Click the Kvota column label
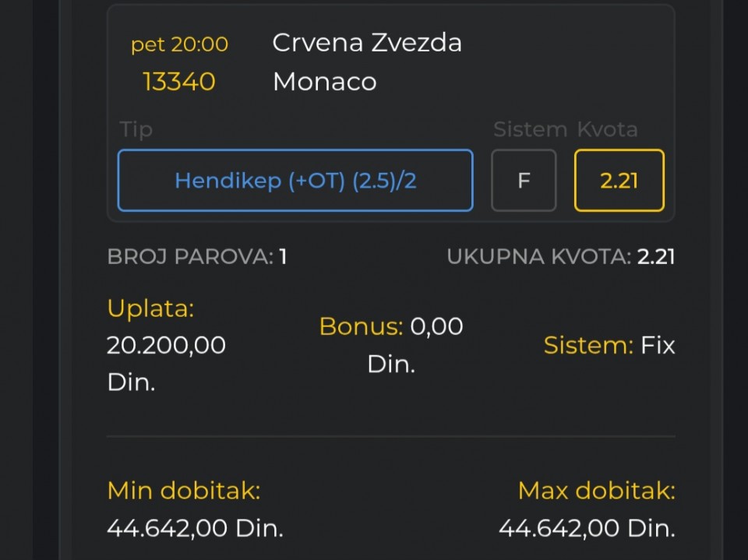Image resolution: width=748 pixels, height=560 pixels. coord(607,129)
